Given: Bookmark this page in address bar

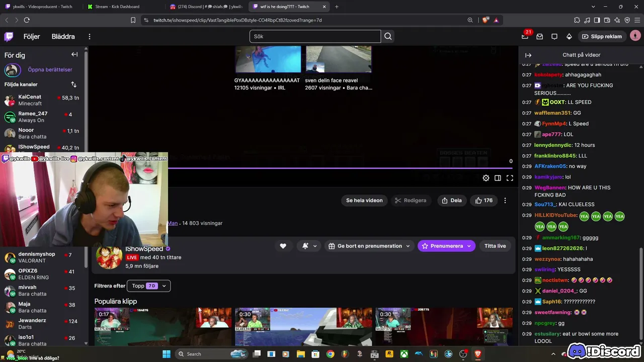Looking at the screenshot, I should tap(133, 20).
